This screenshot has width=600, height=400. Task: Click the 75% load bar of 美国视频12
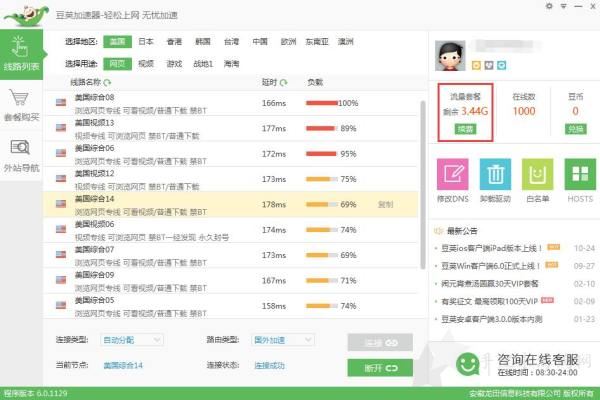(322, 179)
